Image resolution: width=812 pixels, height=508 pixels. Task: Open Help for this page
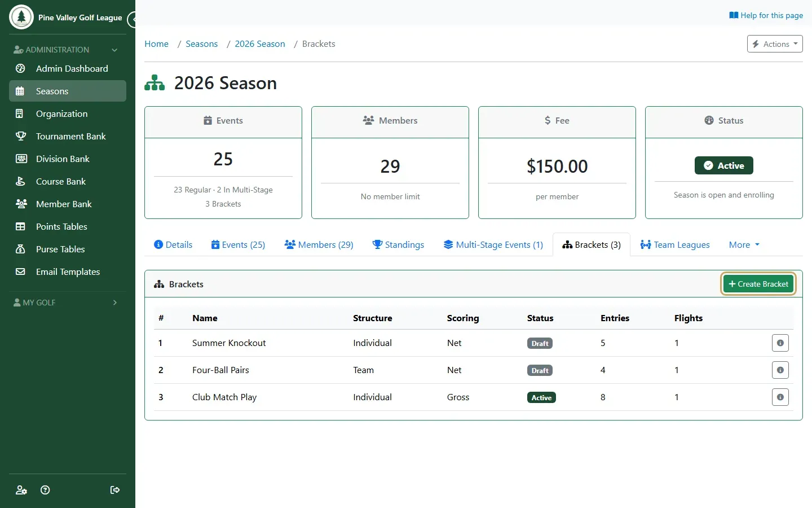click(766, 15)
